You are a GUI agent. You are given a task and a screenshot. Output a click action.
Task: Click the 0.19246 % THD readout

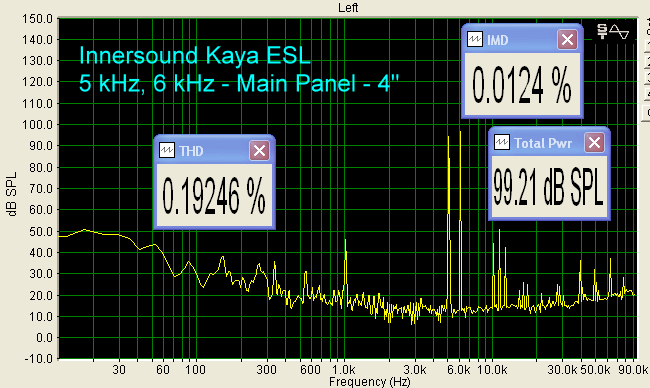[x=214, y=195]
